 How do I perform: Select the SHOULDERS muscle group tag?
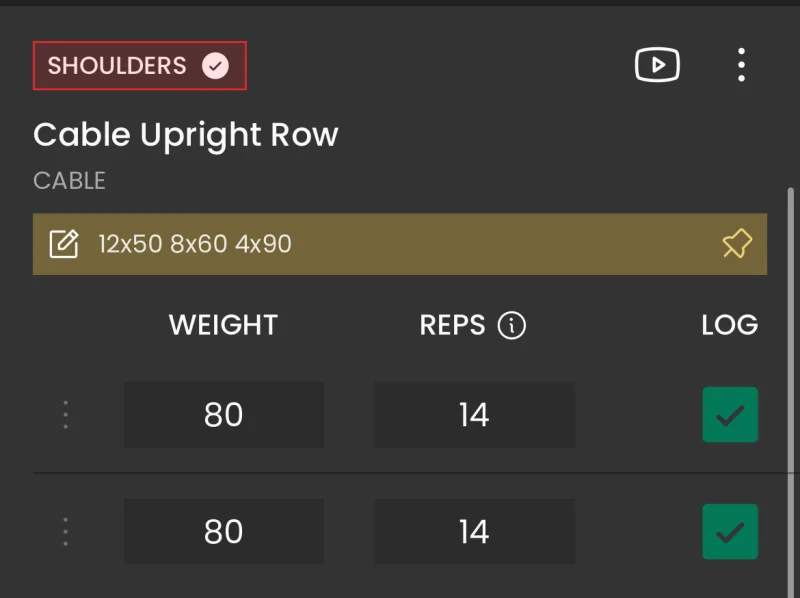pos(140,66)
